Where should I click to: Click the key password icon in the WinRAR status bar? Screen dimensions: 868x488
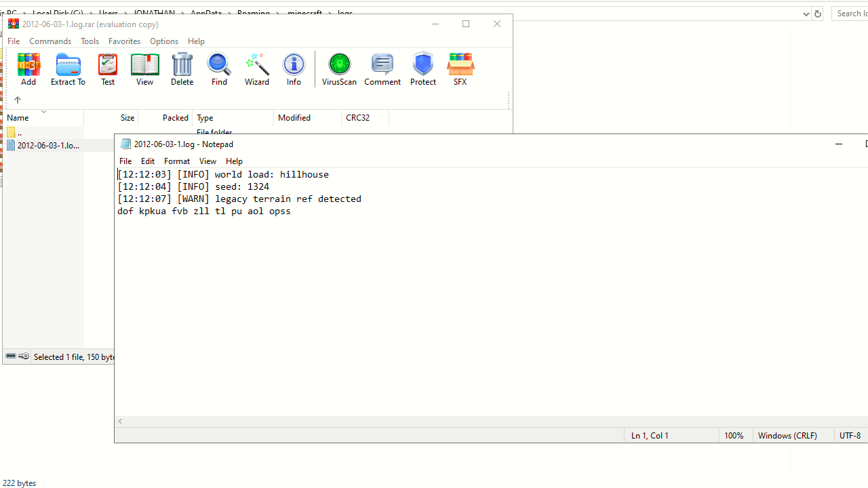24,357
